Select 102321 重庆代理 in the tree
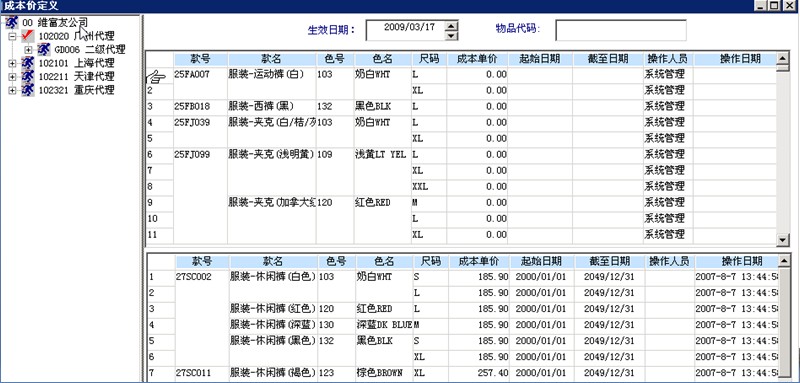Image resolution: width=800 pixels, height=383 pixels. click(77, 90)
